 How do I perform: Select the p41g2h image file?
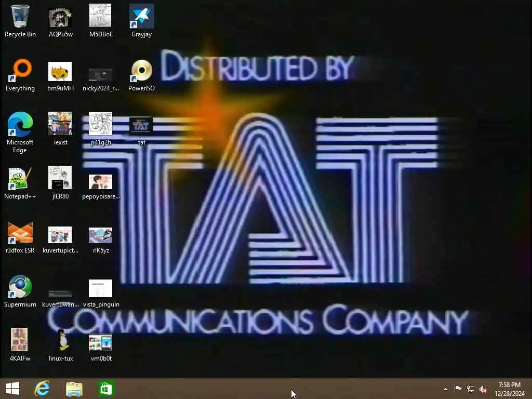[101, 129]
